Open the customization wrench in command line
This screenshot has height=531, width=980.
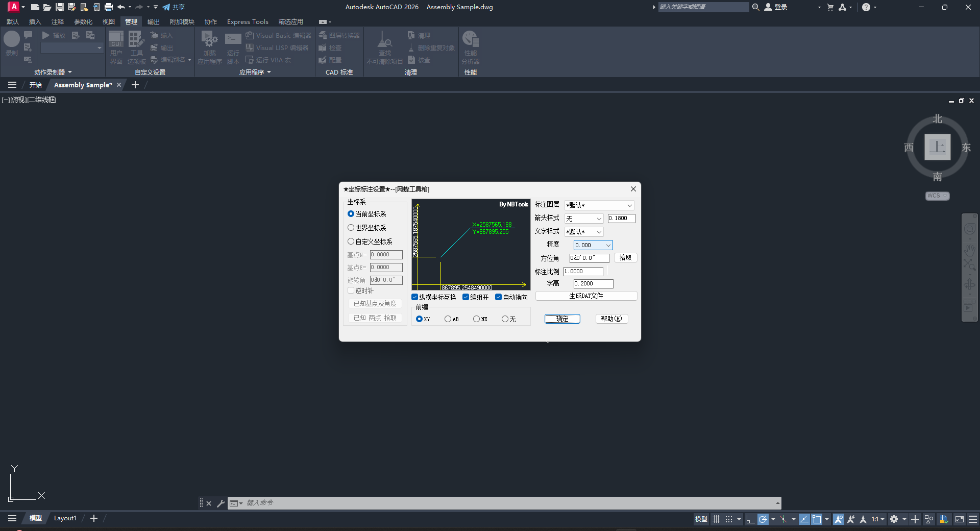click(x=220, y=503)
